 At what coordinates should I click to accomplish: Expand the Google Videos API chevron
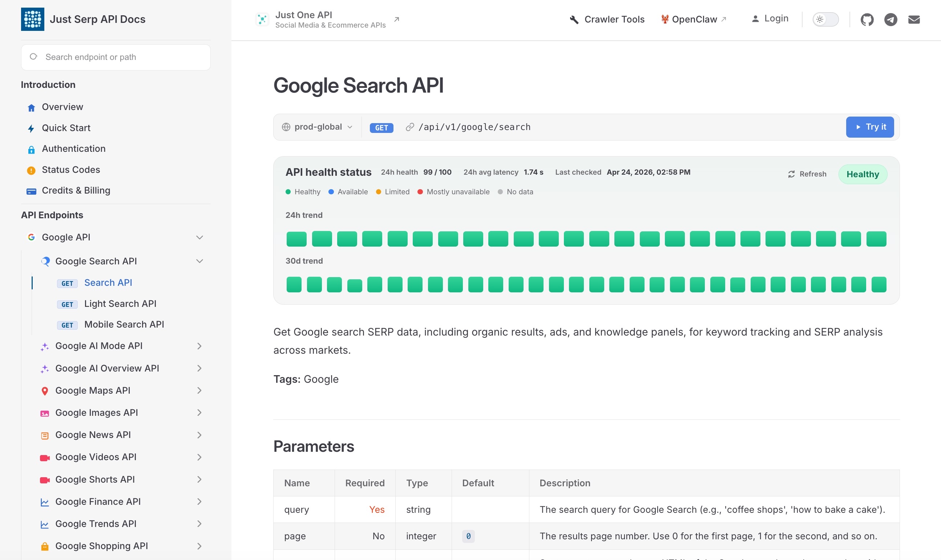[200, 457]
